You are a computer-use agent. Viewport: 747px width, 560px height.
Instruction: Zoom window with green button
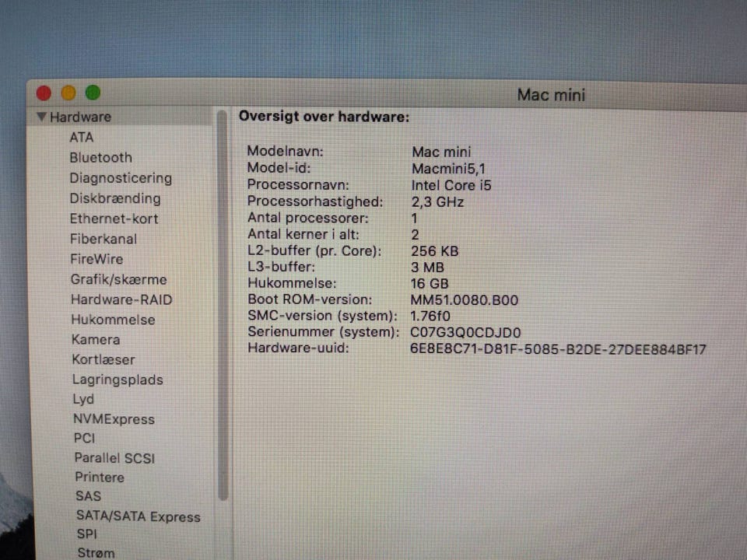click(x=93, y=93)
